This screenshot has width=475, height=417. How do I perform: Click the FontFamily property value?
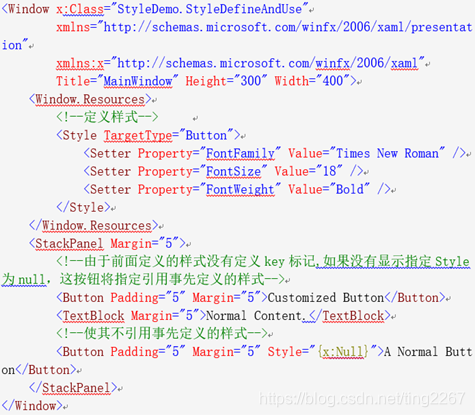[x=240, y=153]
